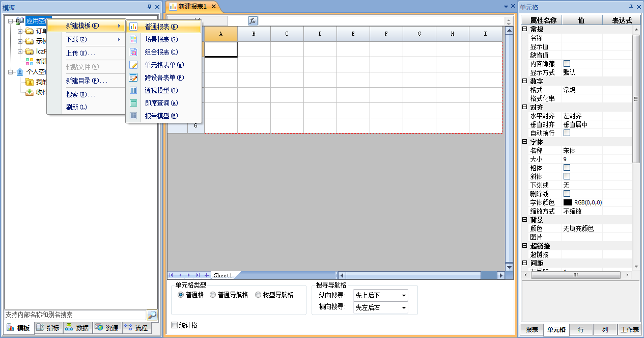The width and height of the screenshot is (644, 338).
Task: Click 刷新 in the context menu
Action: [x=76, y=107]
